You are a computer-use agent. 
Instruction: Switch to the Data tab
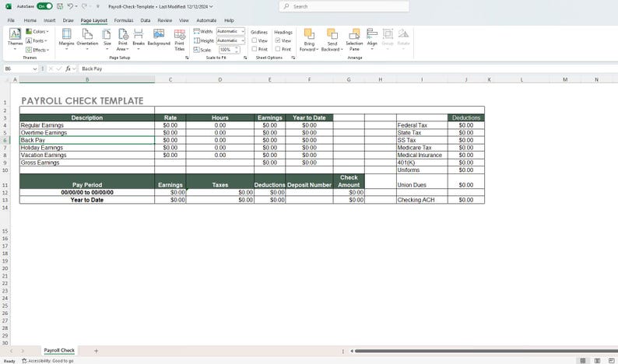tap(146, 20)
